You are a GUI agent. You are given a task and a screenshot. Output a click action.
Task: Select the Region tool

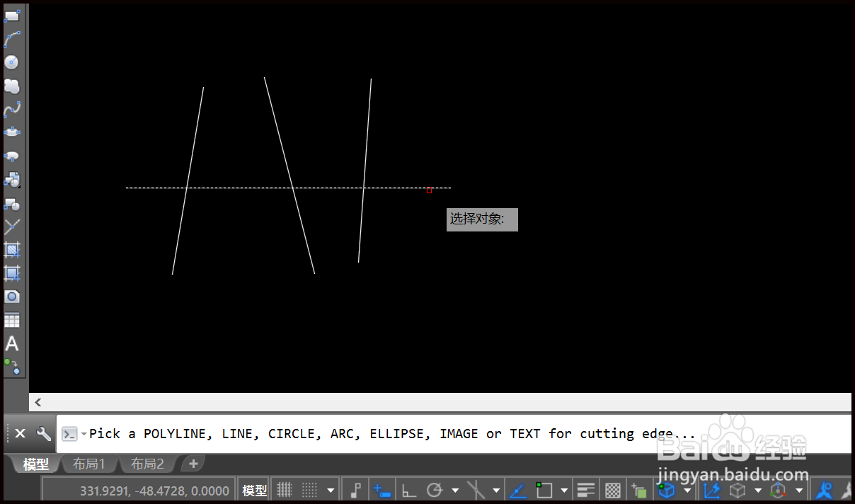[12, 297]
